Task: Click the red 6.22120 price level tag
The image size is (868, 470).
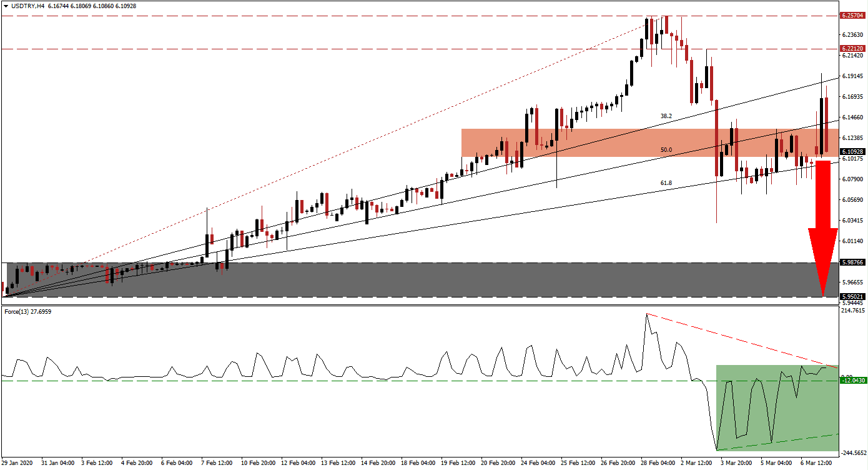Action: 852,48
